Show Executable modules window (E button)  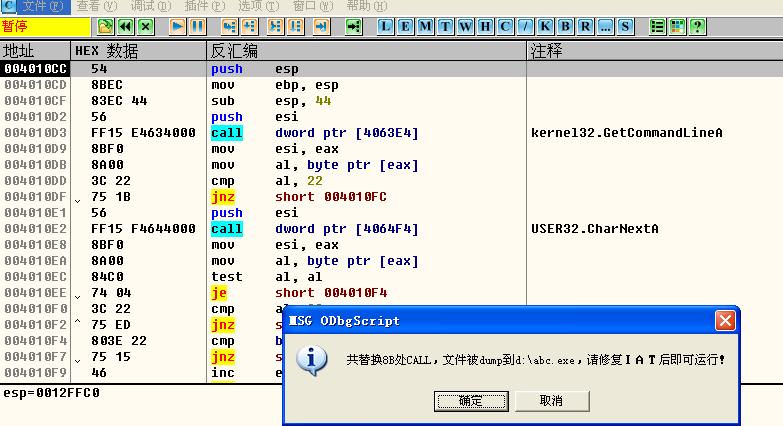point(406,26)
